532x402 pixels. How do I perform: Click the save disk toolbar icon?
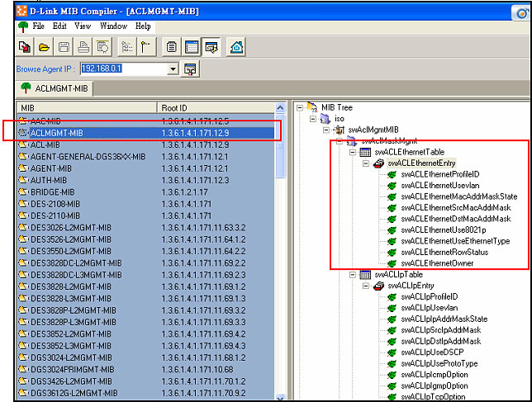[64, 47]
